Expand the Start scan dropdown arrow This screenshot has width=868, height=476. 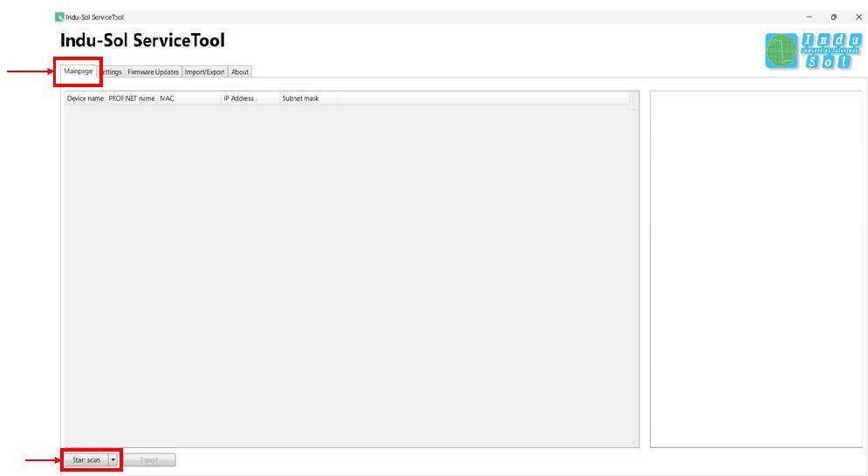[x=113, y=459]
